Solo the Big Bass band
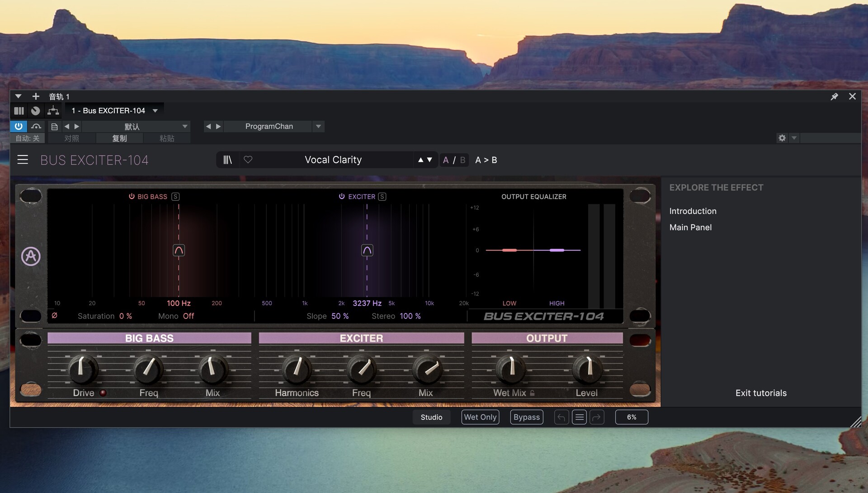868x493 pixels. [175, 196]
